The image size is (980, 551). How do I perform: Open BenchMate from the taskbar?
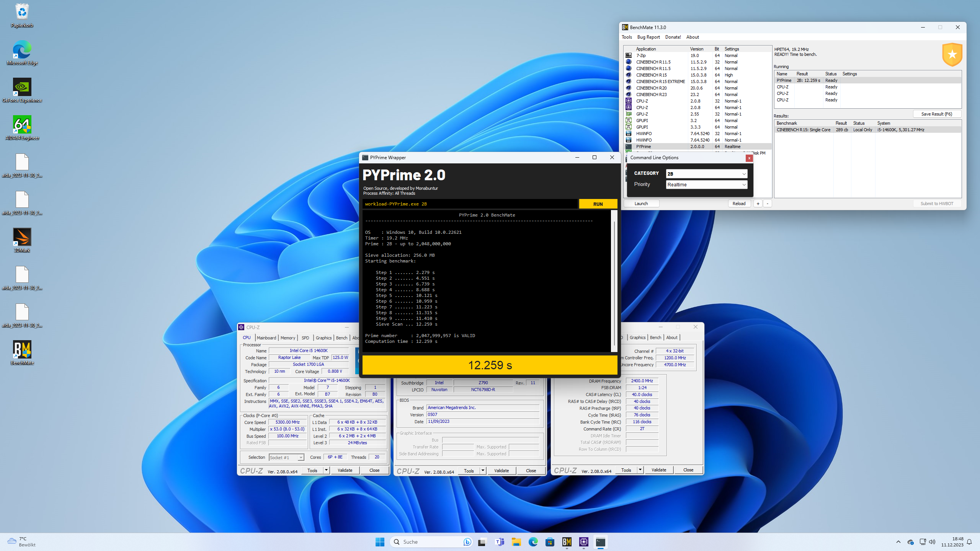tap(567, 542)
